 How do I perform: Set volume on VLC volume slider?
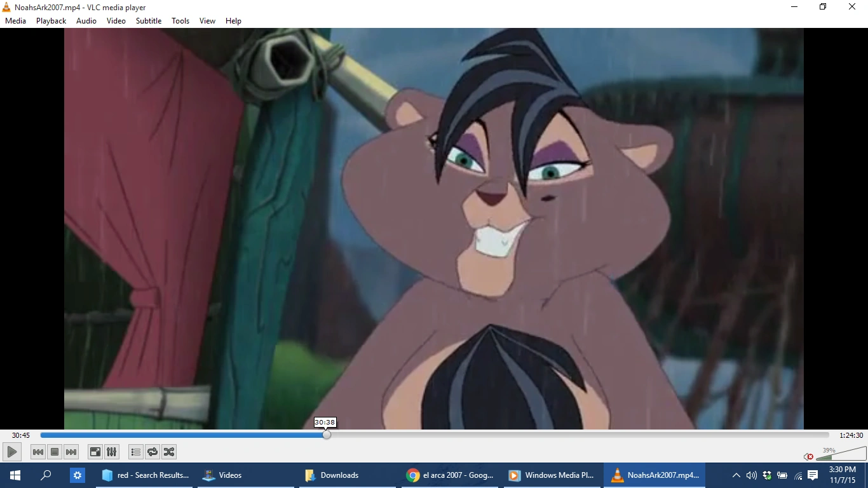click(841, 453)
